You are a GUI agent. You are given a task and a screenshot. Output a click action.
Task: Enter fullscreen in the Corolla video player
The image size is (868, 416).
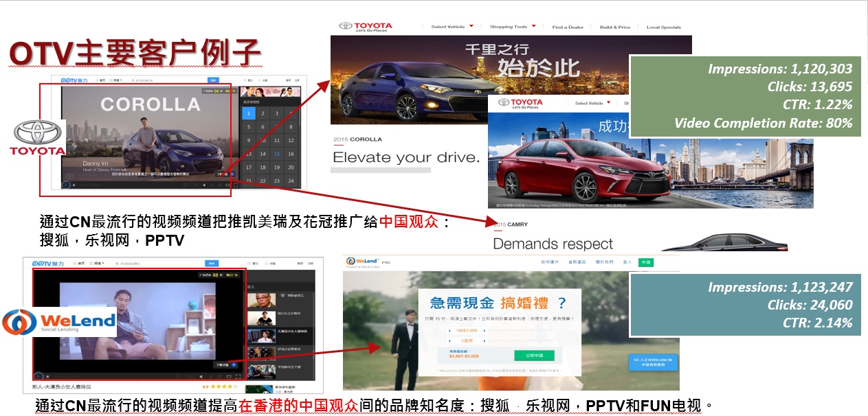[x=236, y=185]
